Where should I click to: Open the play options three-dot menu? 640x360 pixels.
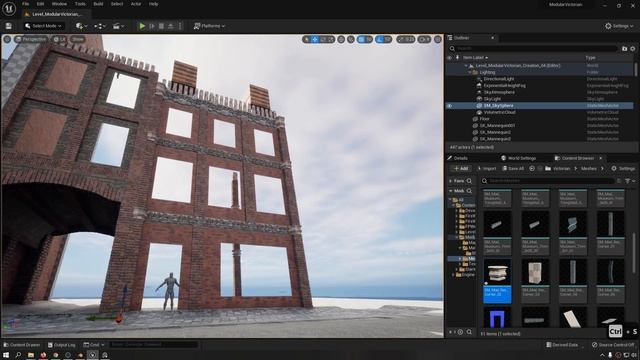coord(180,26)
